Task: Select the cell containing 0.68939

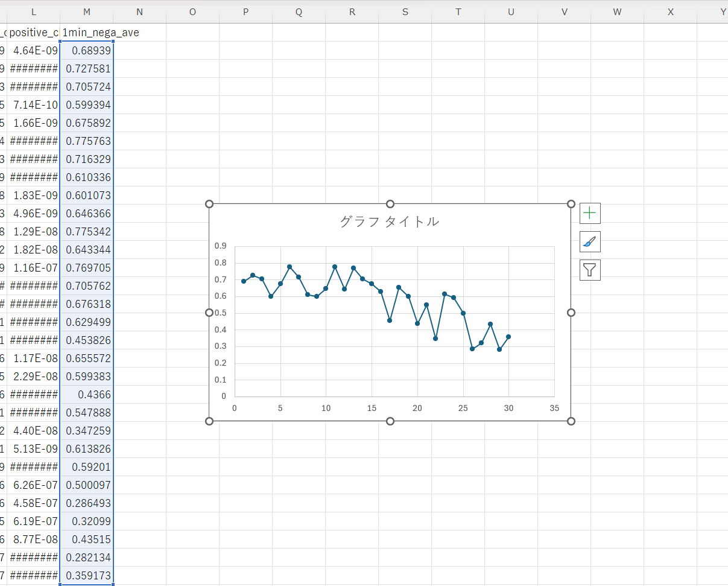Action: 86,51
